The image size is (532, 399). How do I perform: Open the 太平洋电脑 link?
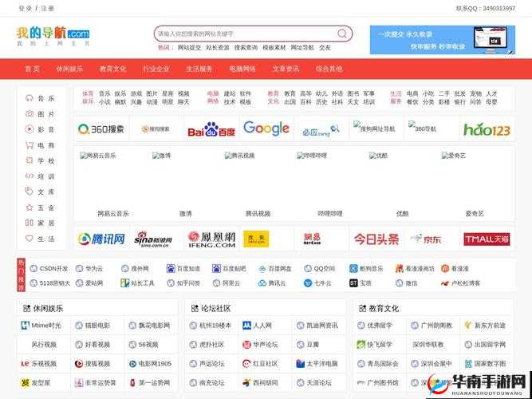[317, 364]
